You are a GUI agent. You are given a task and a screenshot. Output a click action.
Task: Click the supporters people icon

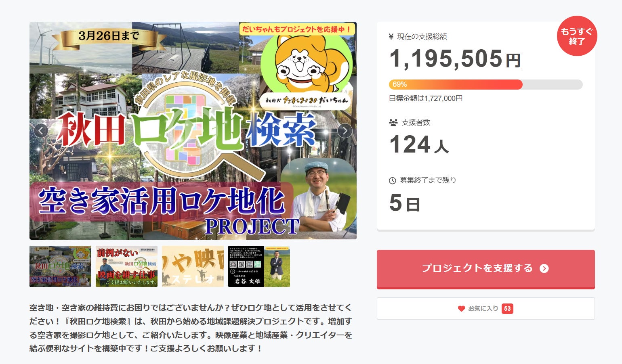393,122
